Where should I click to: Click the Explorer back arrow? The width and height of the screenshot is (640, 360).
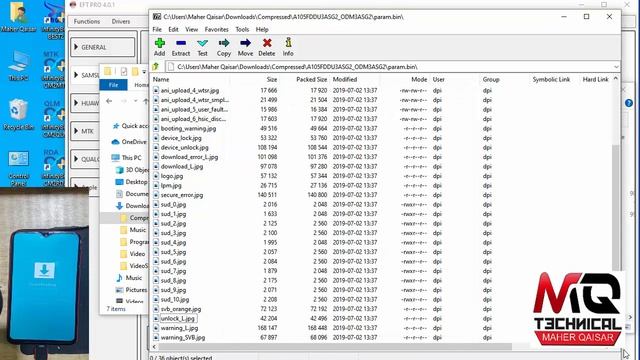coord(109,101)
